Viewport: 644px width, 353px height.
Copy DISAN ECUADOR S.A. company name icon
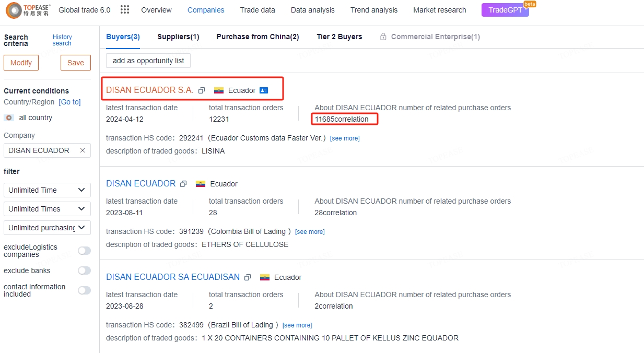click(202, 90)
